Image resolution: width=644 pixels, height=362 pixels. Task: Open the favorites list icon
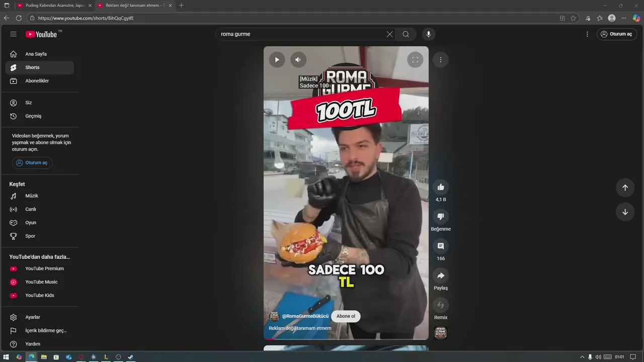600,18
